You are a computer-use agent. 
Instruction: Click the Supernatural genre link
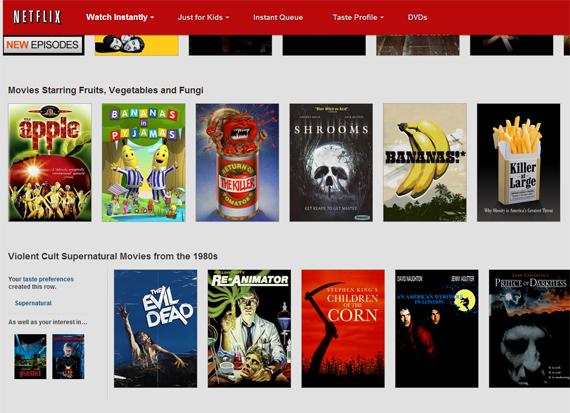33,303
